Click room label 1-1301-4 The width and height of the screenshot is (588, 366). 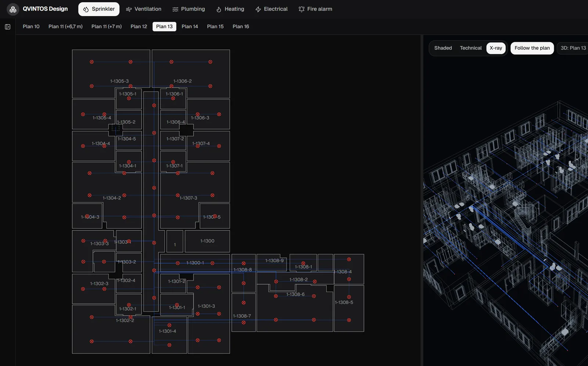click(x=168, y=331)
